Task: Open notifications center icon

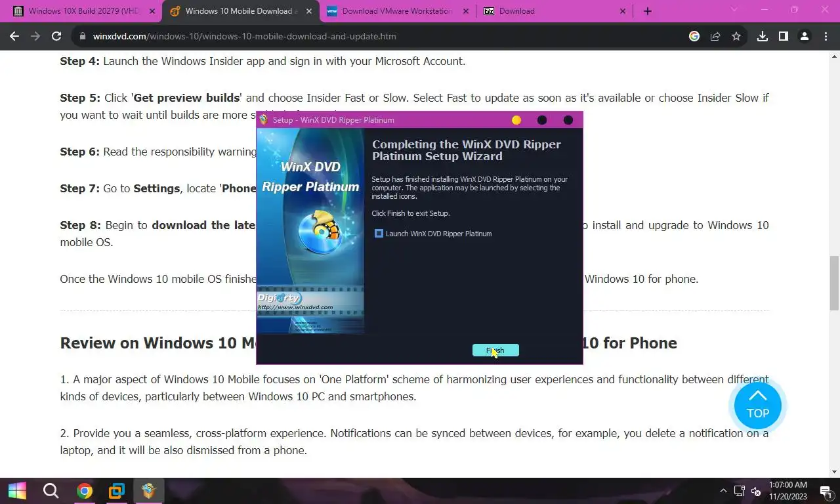Action: point(826,490)
